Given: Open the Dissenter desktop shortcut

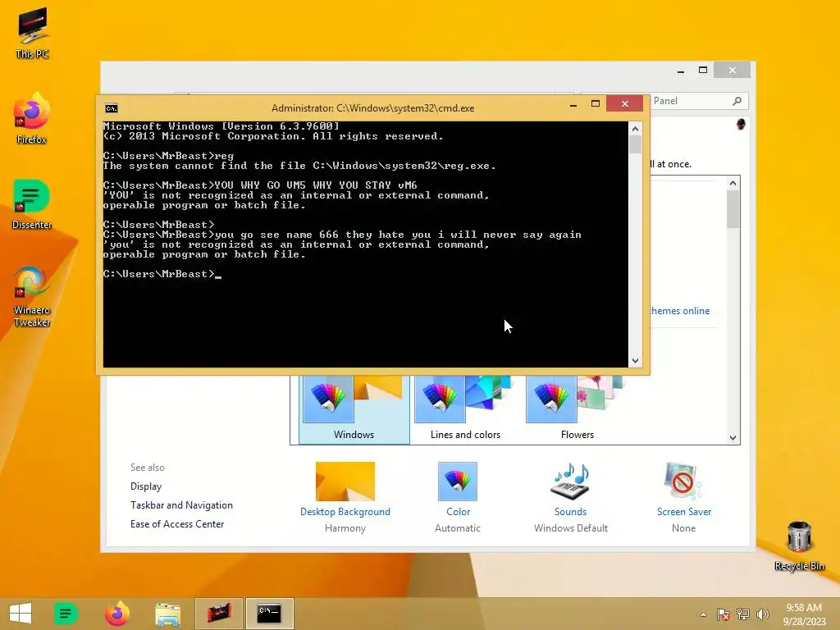Looking at the screenshot, I should [x=32, y=204].
